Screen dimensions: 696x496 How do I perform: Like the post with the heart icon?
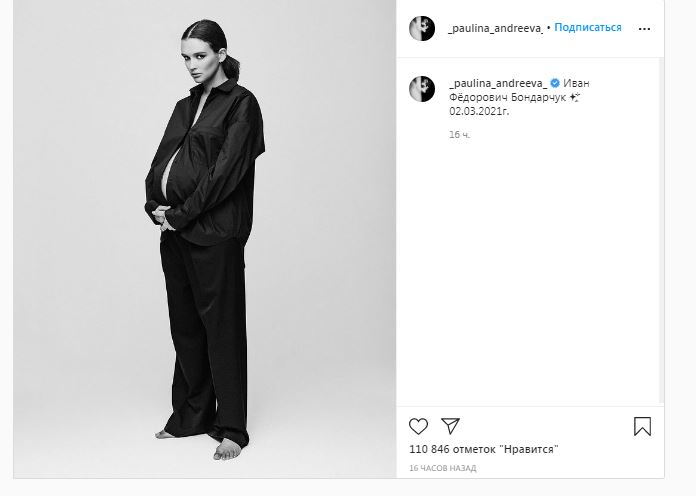418,426
